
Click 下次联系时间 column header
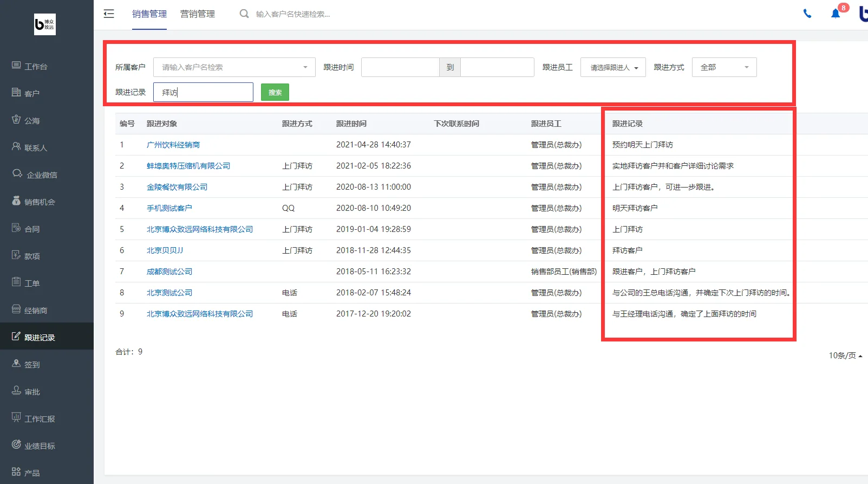pos(456,124)
